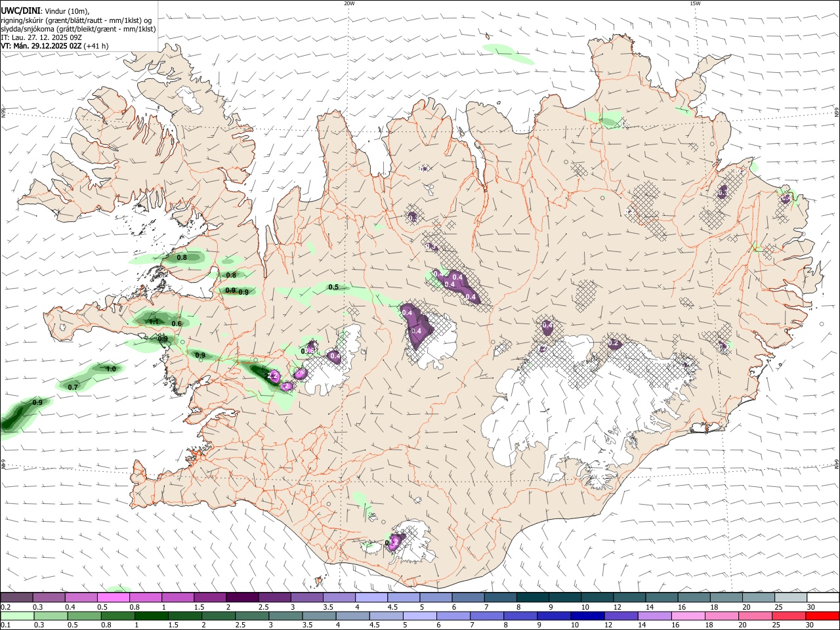Click the '15W' longitude label
Screen dimensions: 840x630
[695, 3]
